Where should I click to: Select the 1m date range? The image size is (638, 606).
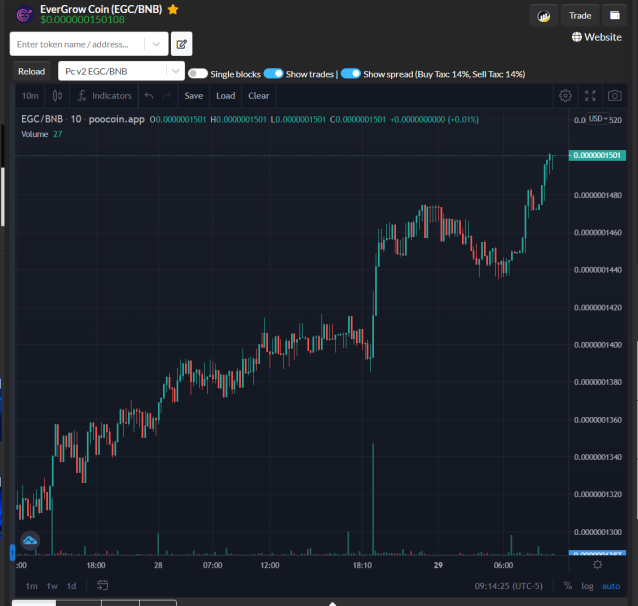click(x=31, y=586)
